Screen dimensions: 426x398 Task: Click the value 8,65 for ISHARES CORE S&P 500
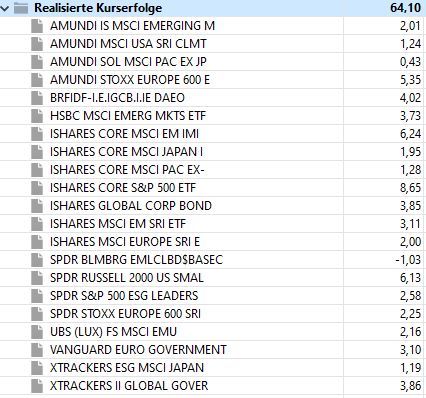tap(410, 188)
